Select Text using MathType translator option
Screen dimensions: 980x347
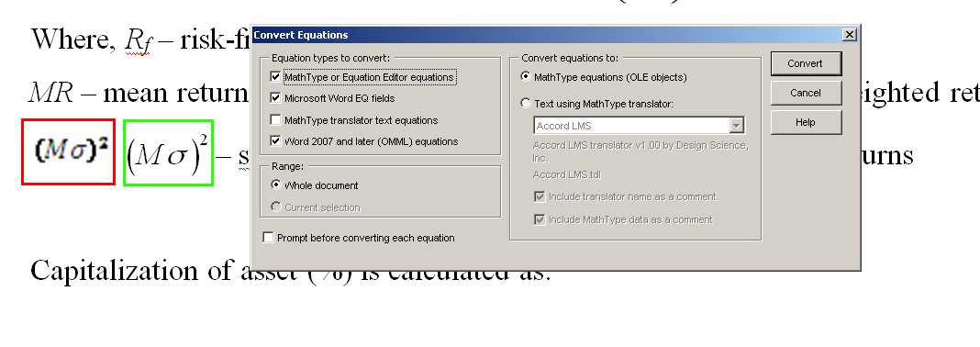click(x=526, y=104)
